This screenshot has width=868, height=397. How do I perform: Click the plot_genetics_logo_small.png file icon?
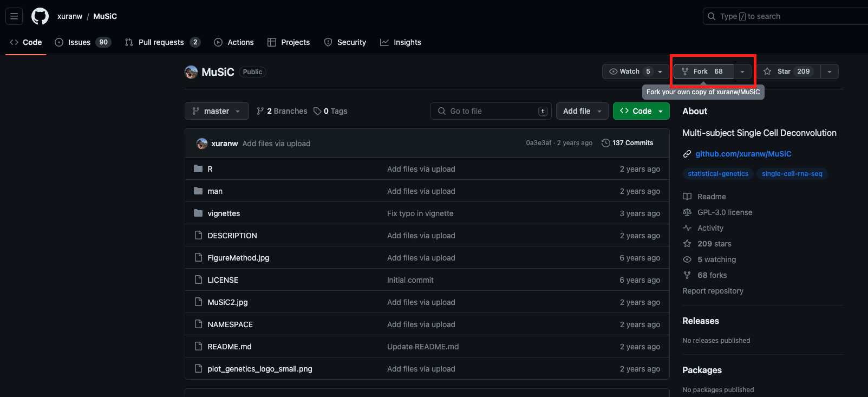coord(198,369)
